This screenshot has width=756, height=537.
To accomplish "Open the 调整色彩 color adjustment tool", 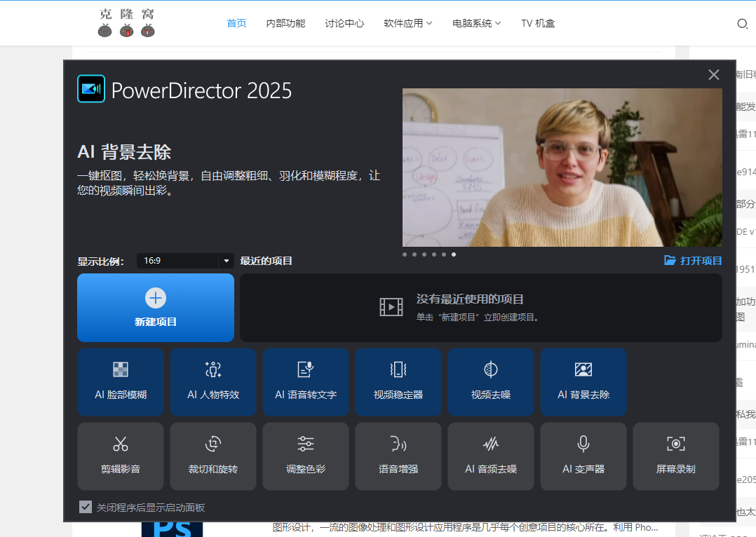I will (306, 456).
